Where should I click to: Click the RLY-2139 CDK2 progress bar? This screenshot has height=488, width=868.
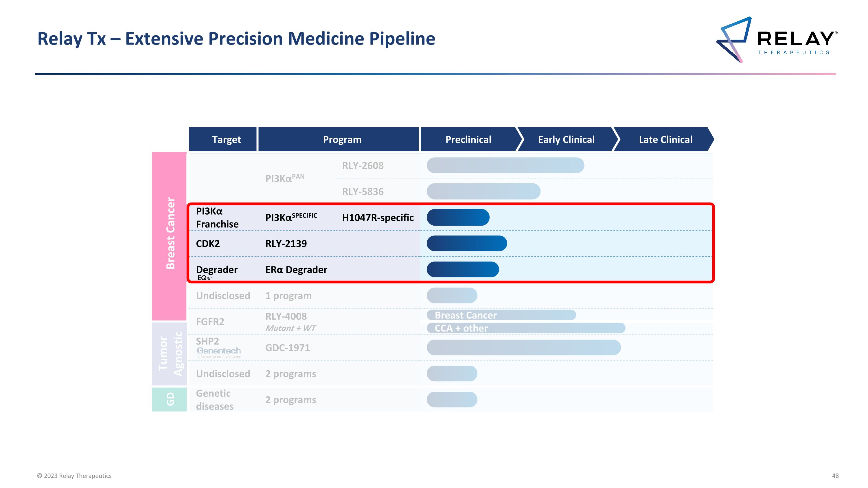tap(467, 244)
